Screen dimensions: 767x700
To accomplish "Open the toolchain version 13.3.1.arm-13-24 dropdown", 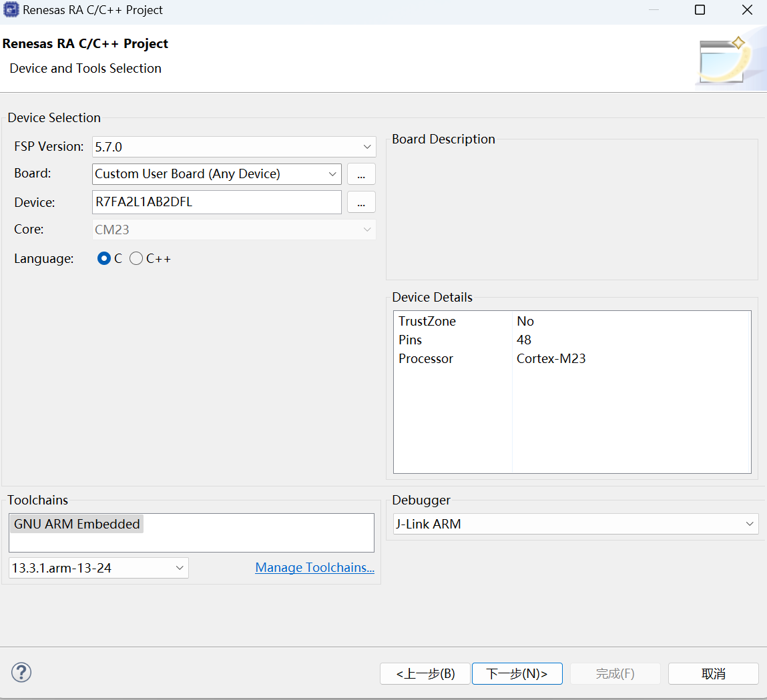I will pyautogui.click(x=98, y=567).
